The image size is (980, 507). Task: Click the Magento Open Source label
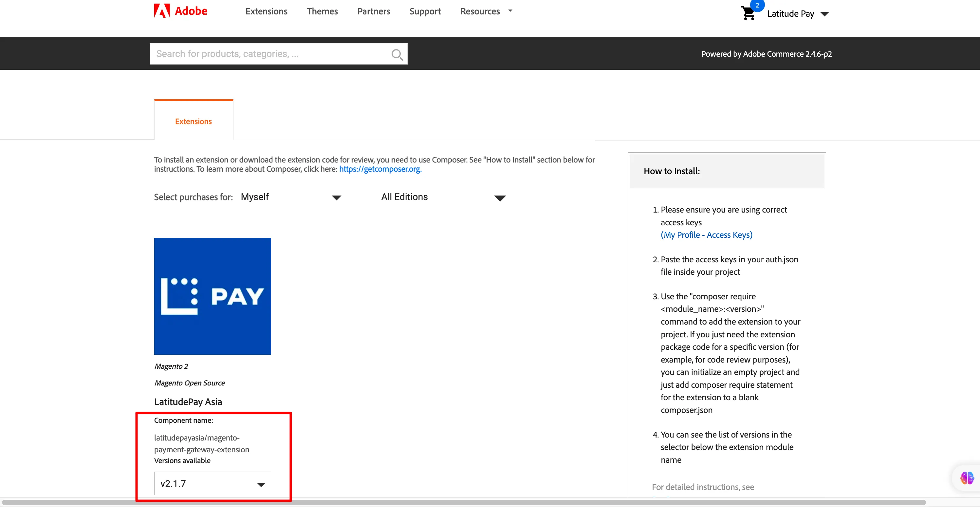point(190,383)
